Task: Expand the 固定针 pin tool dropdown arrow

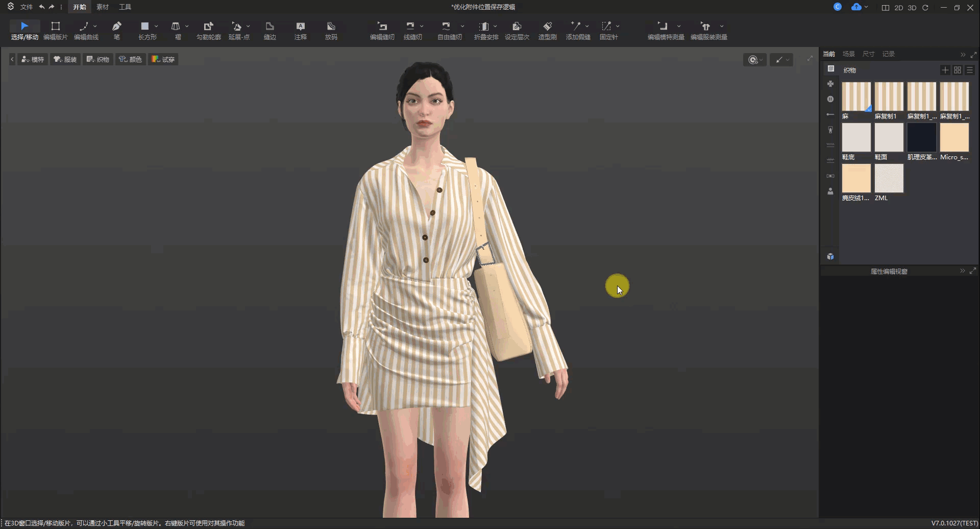Action: pyautogui.click(x=618, y=26)
